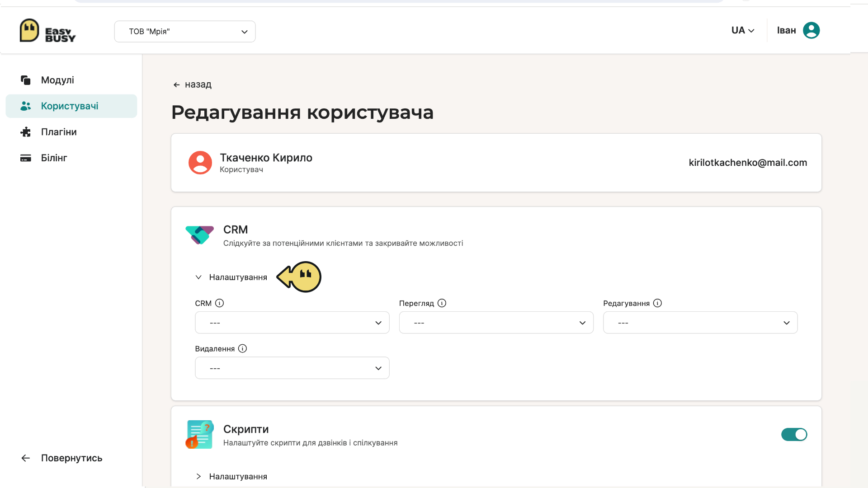This screenshot has height=488, width=868.
Task: Click the info icon next to Редагування
Action: tap(657, 303)
